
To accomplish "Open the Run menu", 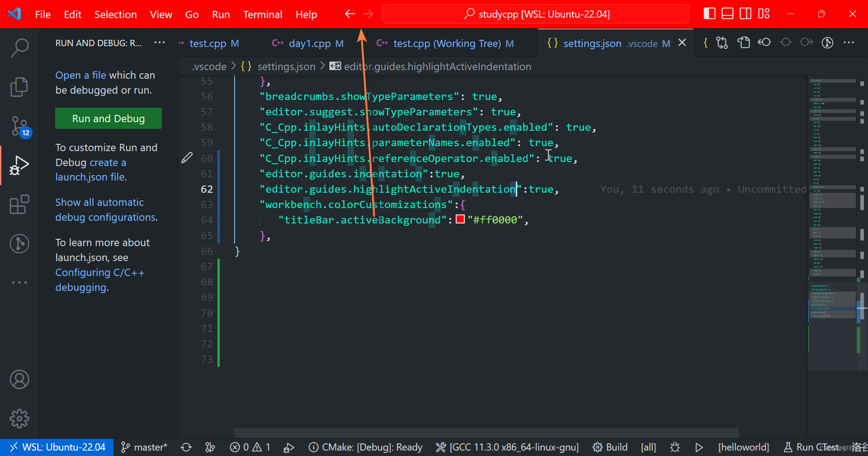I will pos(221,14).
